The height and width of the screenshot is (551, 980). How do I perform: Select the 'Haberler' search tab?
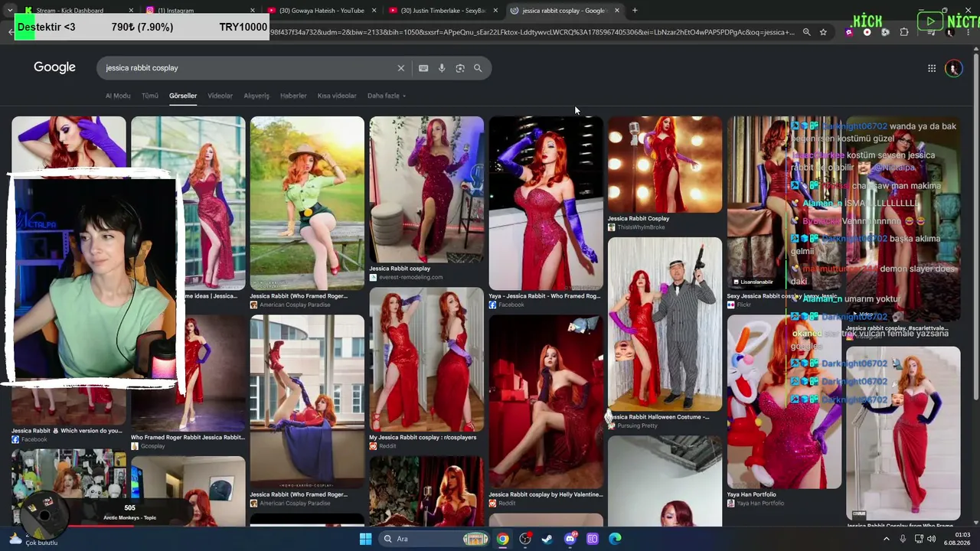tap(293, 96)
